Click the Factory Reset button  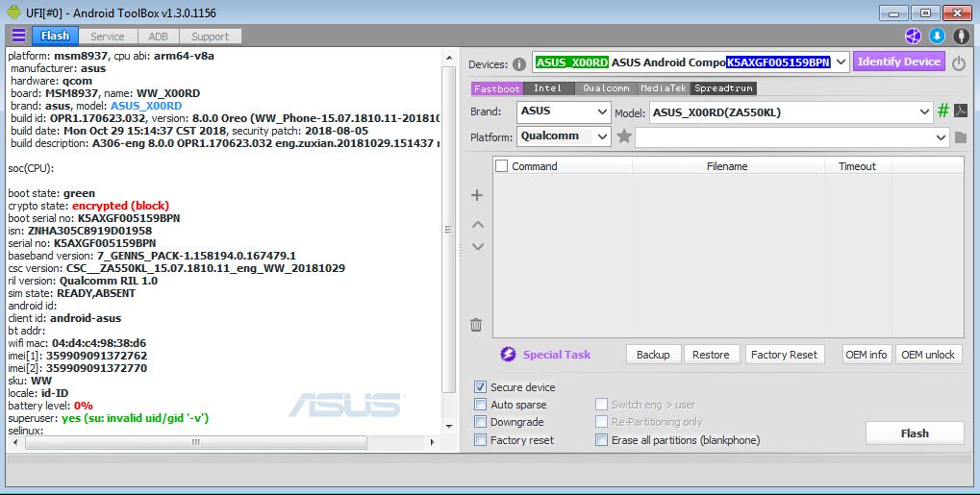[785, 355]
